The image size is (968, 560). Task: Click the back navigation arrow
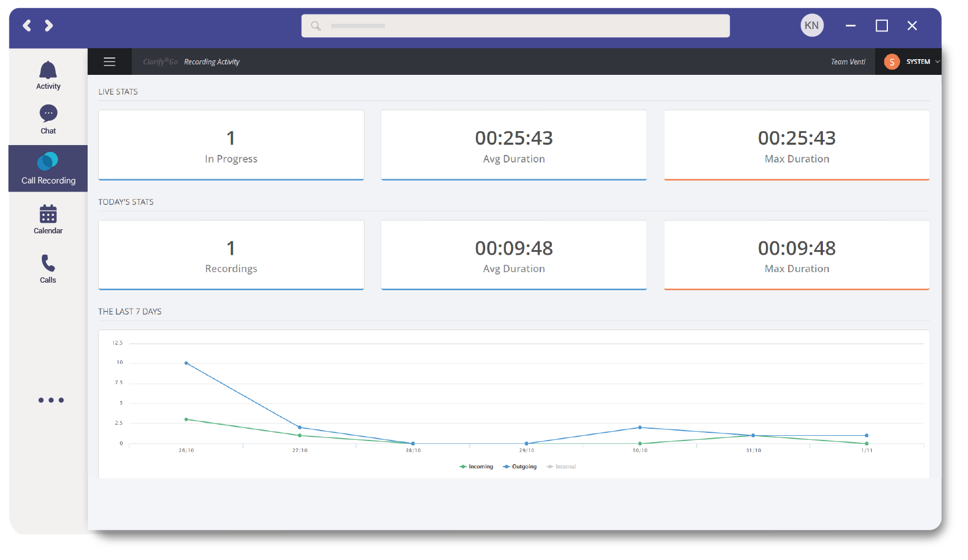click(27, 26)
